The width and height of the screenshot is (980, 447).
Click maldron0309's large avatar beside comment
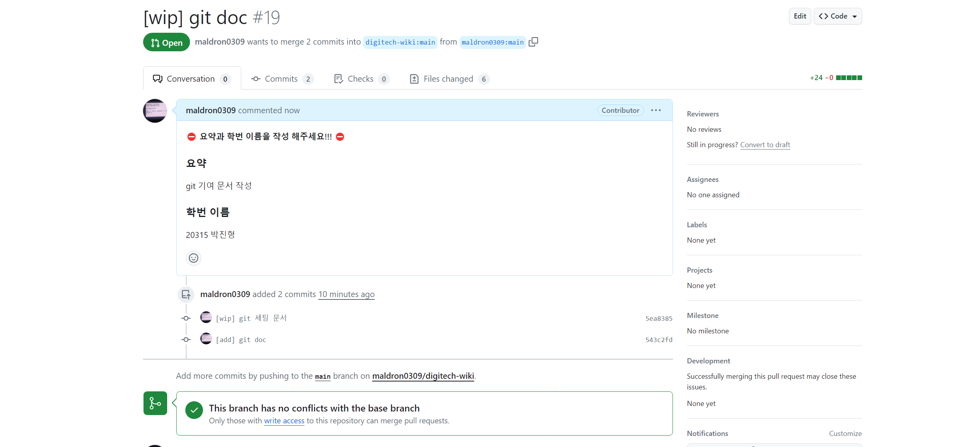point(155,111)
